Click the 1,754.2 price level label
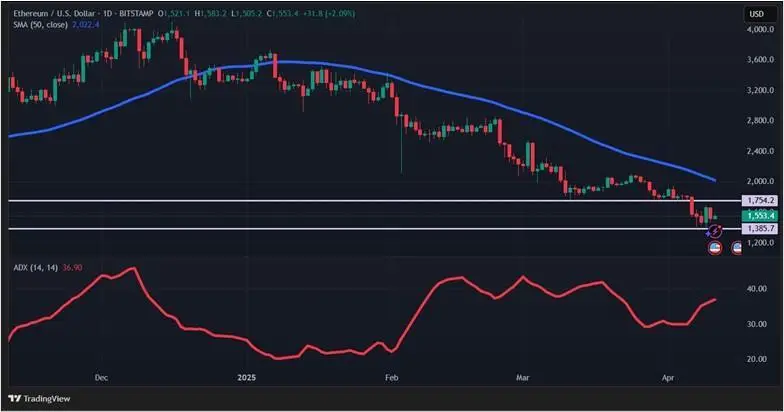Image resolution: width=784 pixels, height=412 pixels. tap(760, 200)
